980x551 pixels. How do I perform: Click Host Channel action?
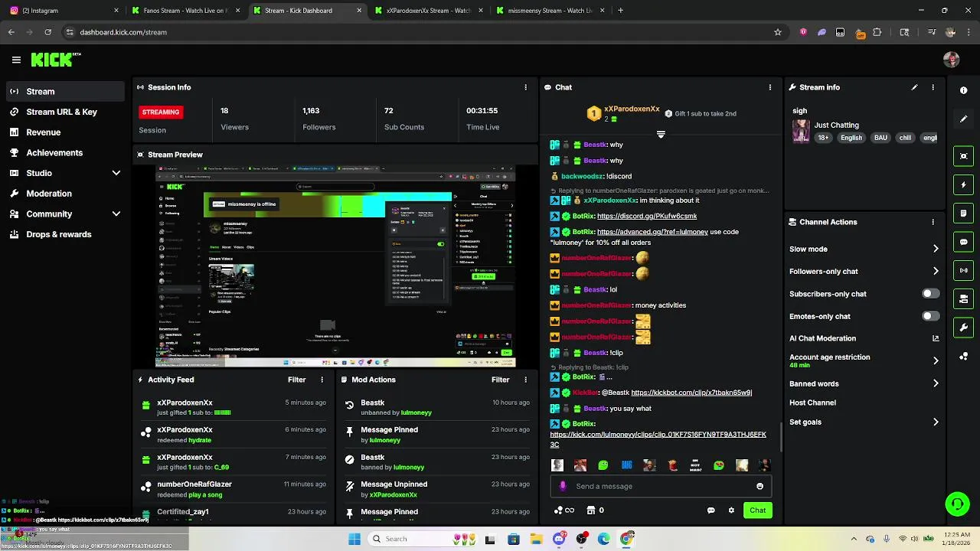[x=812, y=403]
